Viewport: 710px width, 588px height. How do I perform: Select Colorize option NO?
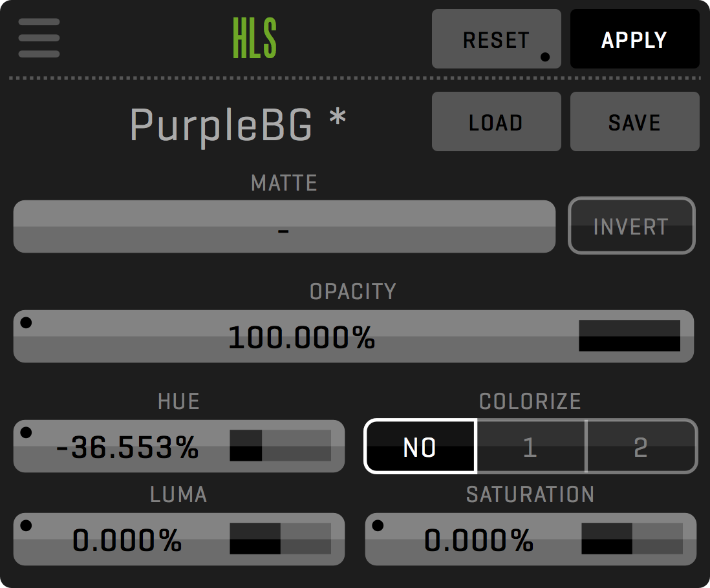420,446
